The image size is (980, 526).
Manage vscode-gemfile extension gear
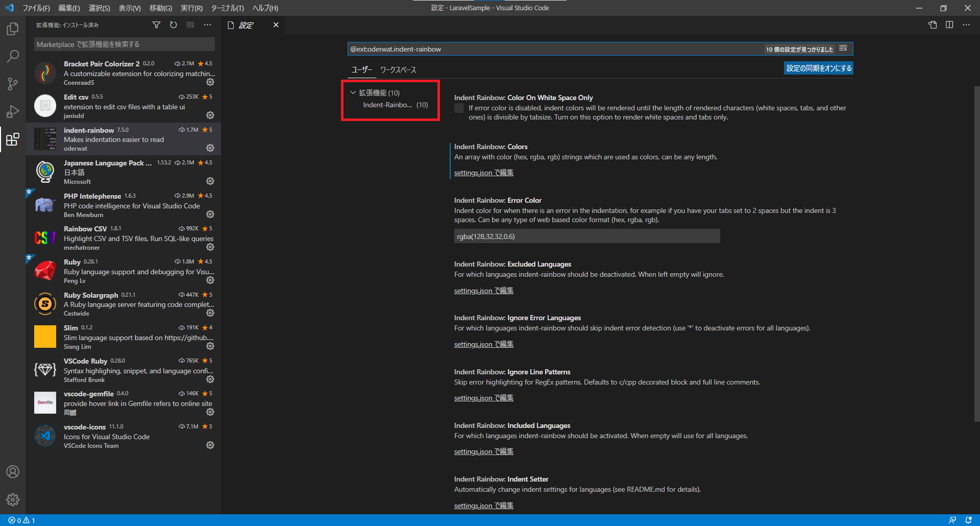[x=210, y=412]
